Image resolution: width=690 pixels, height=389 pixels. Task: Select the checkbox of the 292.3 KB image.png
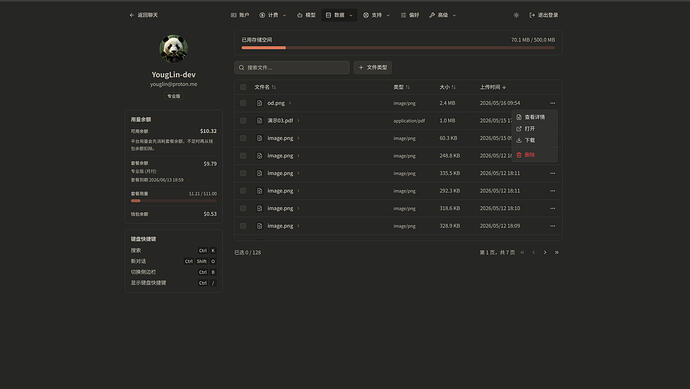pyautogui.click(x=243, y=191)
